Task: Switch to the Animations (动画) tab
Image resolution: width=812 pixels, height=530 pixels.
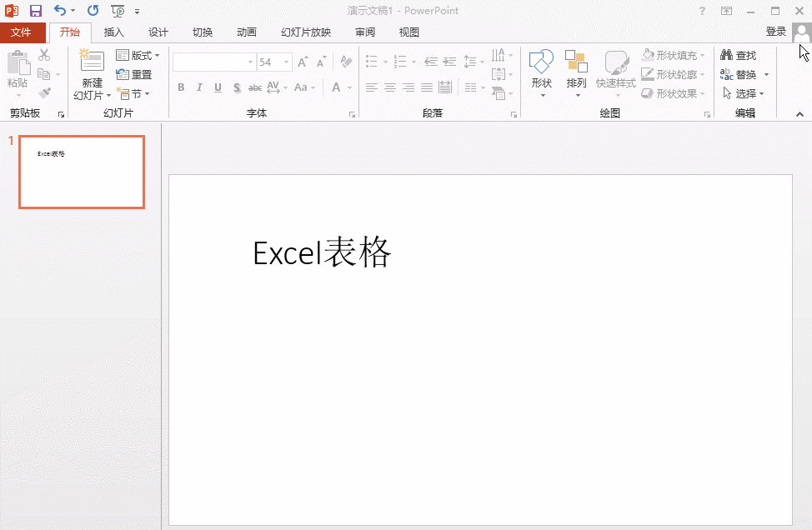Action: click(x=247, y=32)
